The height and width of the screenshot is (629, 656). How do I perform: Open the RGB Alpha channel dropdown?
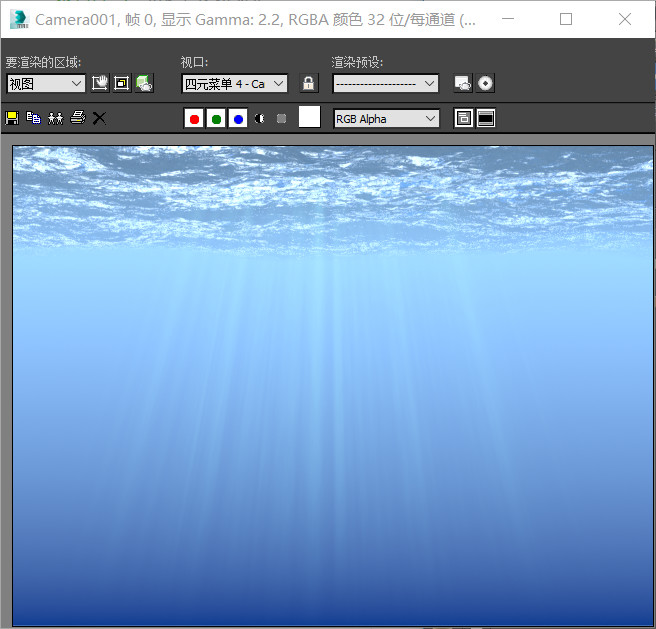pos(386,119)
